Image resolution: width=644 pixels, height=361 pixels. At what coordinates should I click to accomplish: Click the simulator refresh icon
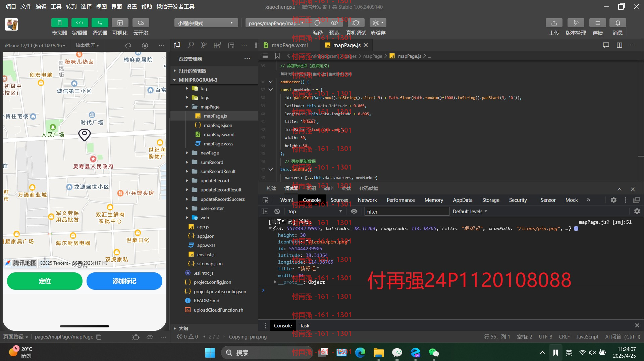tap(128, 45)
